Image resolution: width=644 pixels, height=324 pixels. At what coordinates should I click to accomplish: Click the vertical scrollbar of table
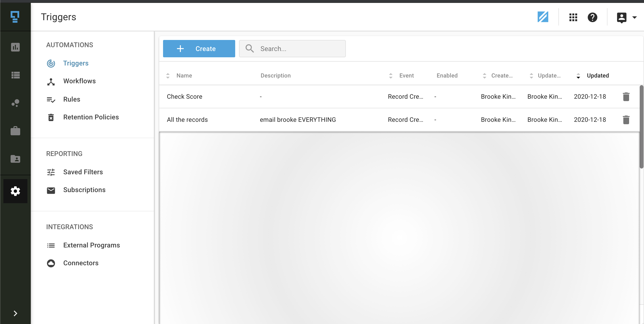pyautogui.click(x=641, y=127)
